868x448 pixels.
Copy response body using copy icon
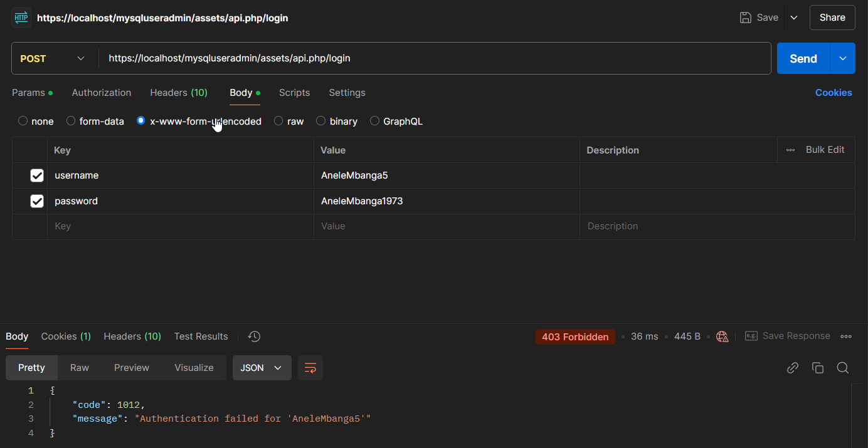pyautogui.click(x=818, y=368)
